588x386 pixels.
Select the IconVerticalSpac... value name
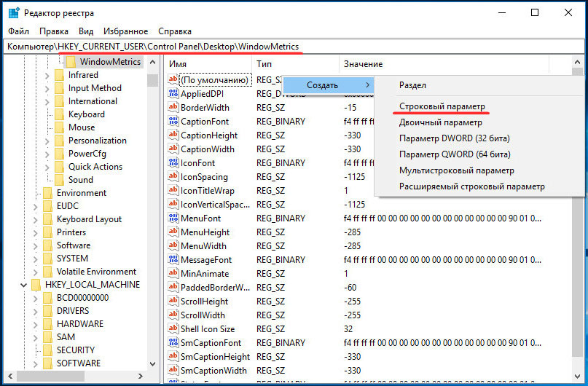[x=215, y=204]
